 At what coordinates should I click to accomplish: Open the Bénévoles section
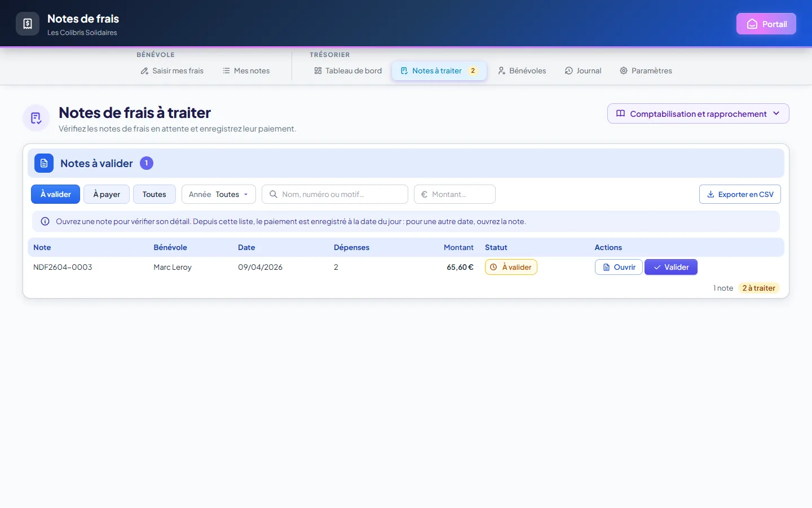point(522,71)
